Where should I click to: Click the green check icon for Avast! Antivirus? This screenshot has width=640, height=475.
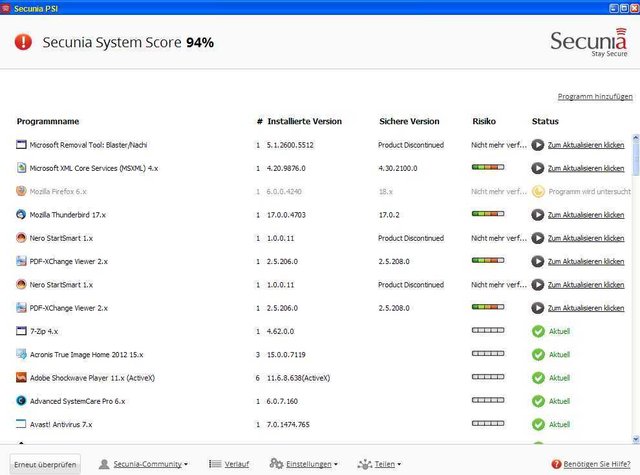coord(538,424)
